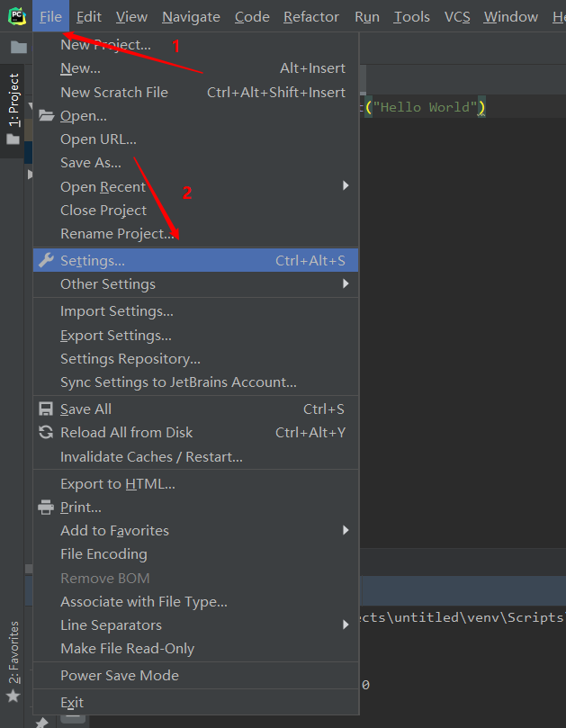
Task: Click the folder icon in the top toolbar
Action: tap(19, 47)
